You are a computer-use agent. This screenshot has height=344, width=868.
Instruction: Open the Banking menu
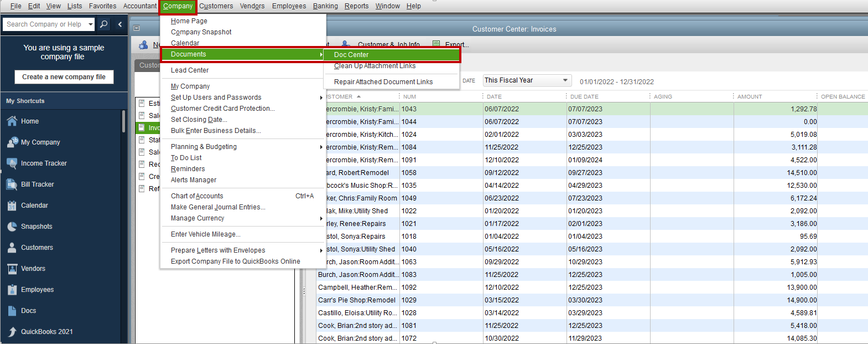325,6
